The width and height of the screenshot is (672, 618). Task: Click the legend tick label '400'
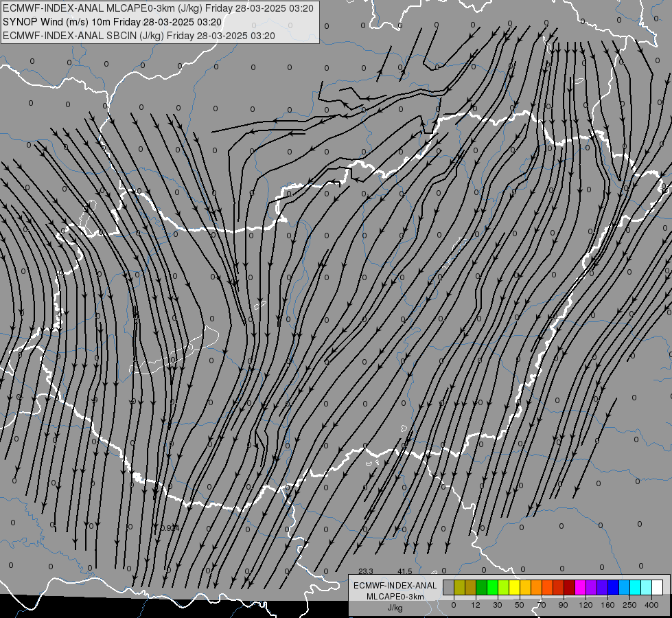pos(651,605)
